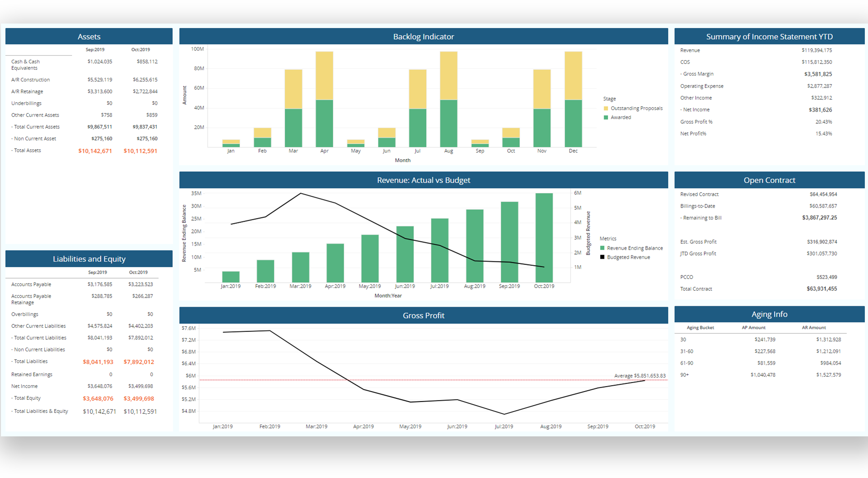The width and height of the screenshot is (868, 478).
Task: Click Operating Expense value $2,877,287
Action: (x=820, y=86)
